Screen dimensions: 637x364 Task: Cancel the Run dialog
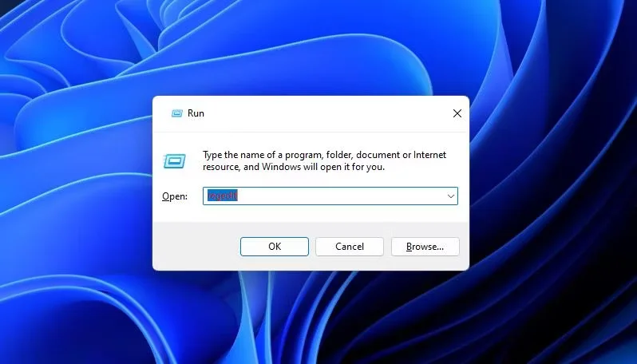350,247
